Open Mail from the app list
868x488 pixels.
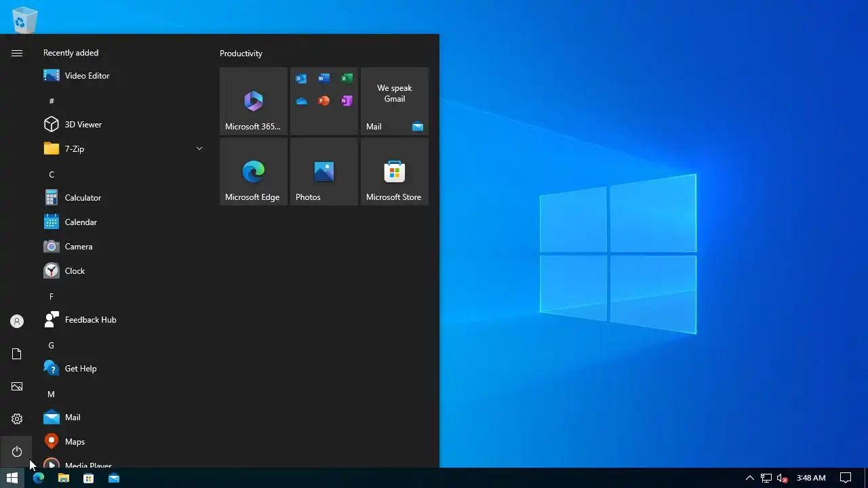click(122, 418)
